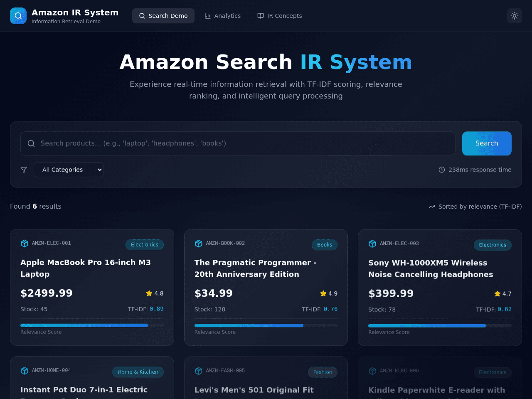Open the All Categories dropdown
The width and height of the screenshot is (532, 399).
point(69,170)
